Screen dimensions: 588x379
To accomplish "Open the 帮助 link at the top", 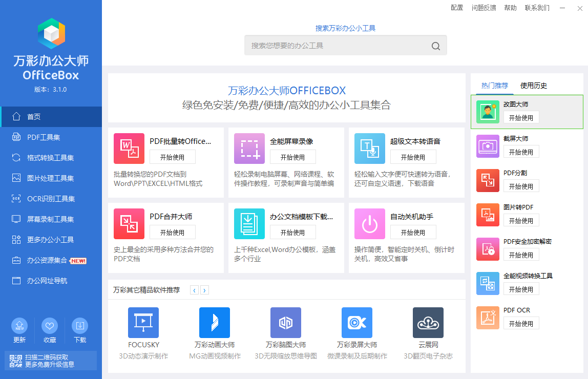I will pyautogui.click(x=510, y=8).
